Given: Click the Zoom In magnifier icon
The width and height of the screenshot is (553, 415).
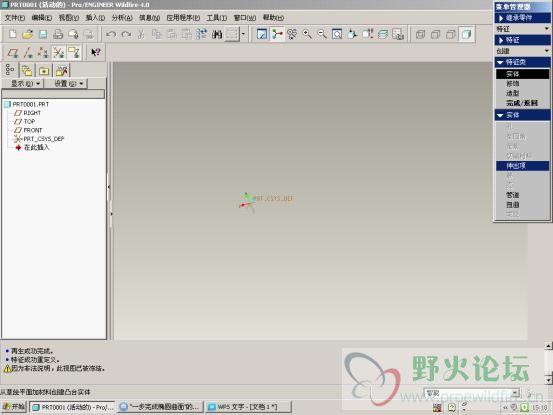Looking at the screenshot, I should [x=307, y=34].
